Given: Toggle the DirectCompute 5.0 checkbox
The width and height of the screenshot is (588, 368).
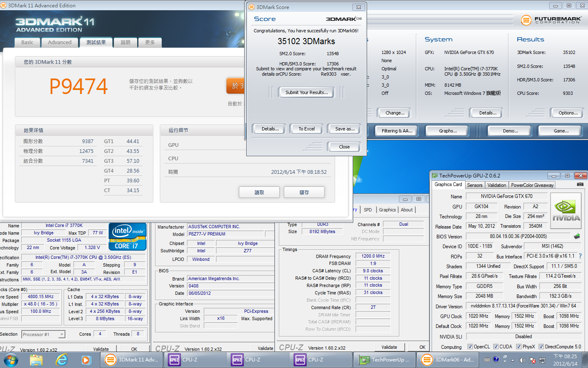Looking at the screenshot, I should click(541, 347).
